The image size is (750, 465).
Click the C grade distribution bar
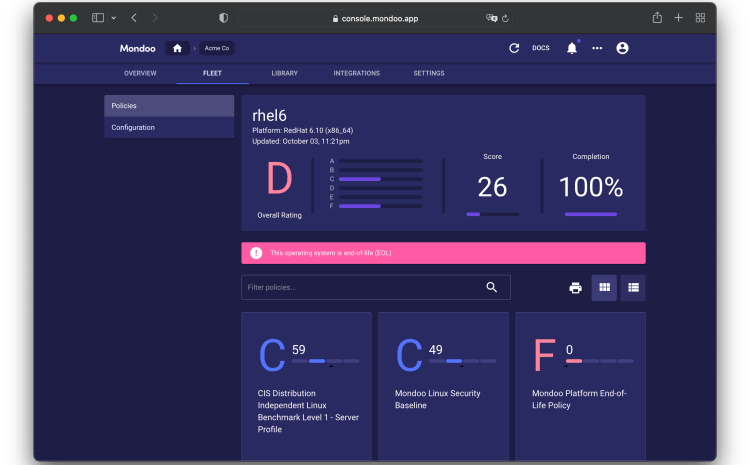pos(380,179)
